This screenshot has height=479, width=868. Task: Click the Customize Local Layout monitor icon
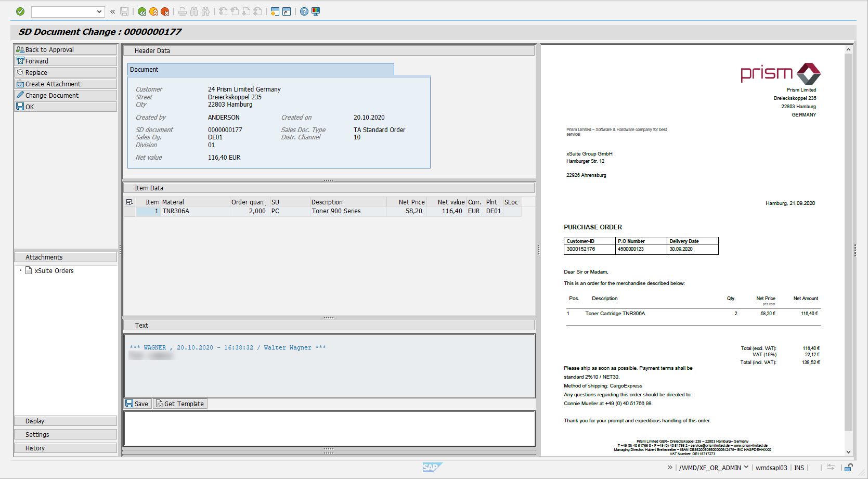coord(316,11)
